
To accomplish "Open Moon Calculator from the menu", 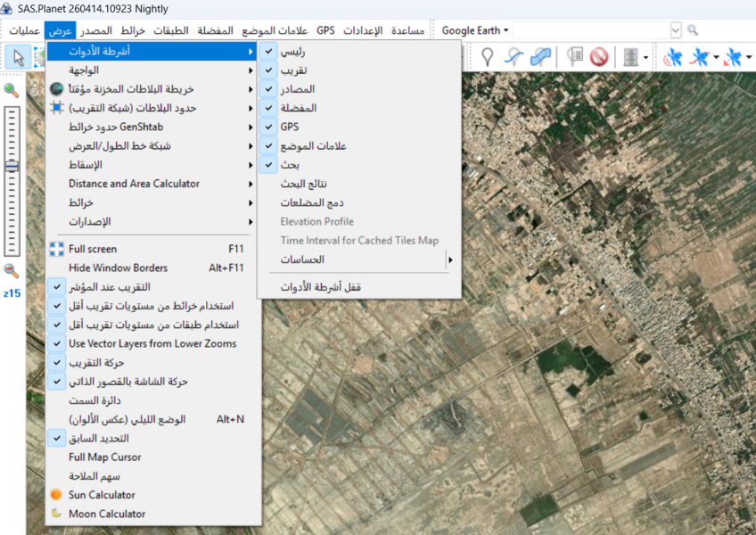I will [107, 514].
